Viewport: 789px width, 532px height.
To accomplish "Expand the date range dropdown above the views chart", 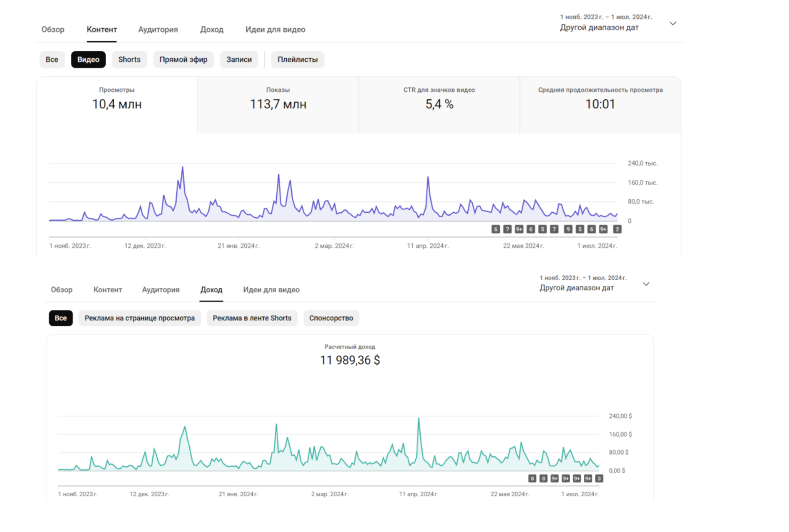I will (673, 23).
